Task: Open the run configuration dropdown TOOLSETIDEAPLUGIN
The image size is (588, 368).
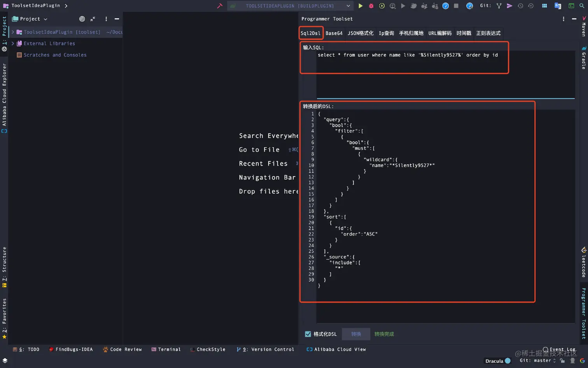Action: coord(290,6)
